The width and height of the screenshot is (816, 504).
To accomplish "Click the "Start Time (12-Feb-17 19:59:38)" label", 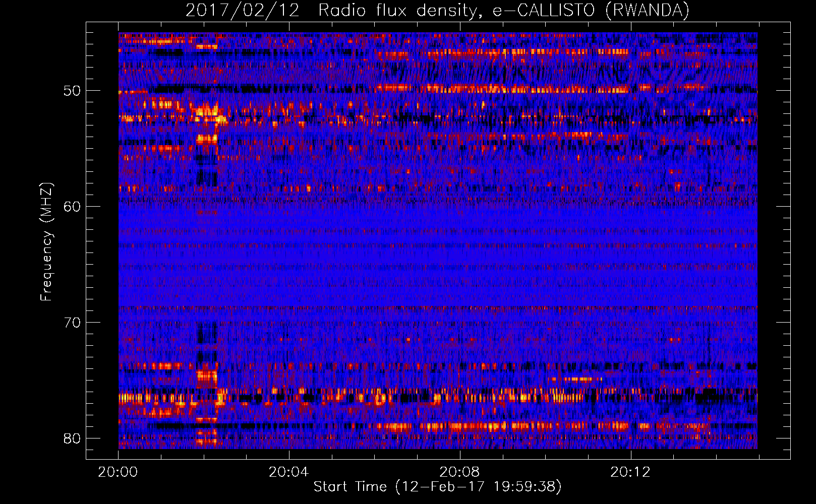I will [437, 487].
